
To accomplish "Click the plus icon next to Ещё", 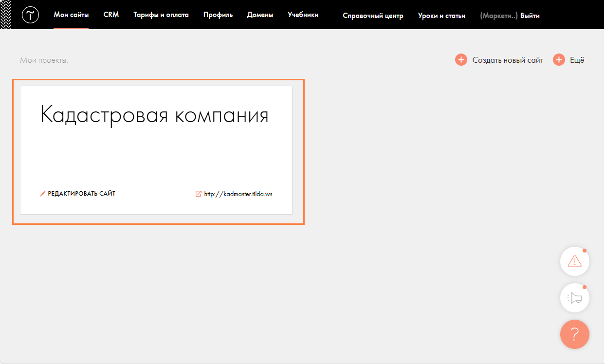I will (x=558, y=60).
